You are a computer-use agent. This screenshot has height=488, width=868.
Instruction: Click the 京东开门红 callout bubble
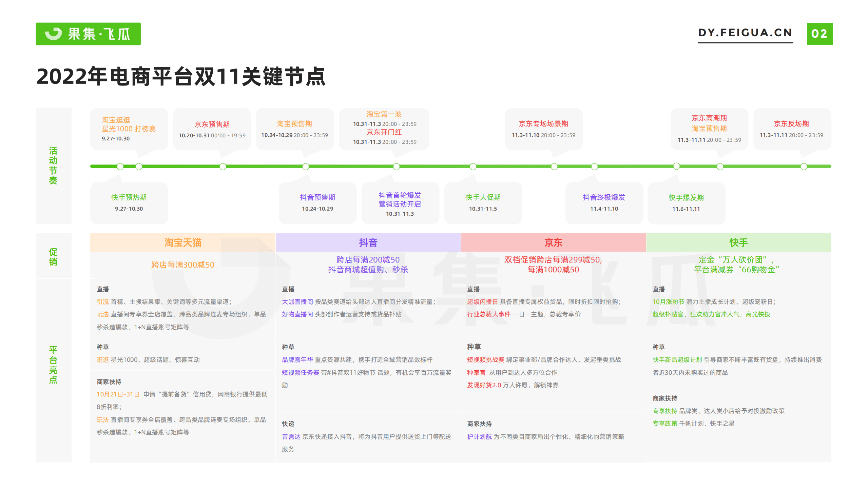[384, 133]
